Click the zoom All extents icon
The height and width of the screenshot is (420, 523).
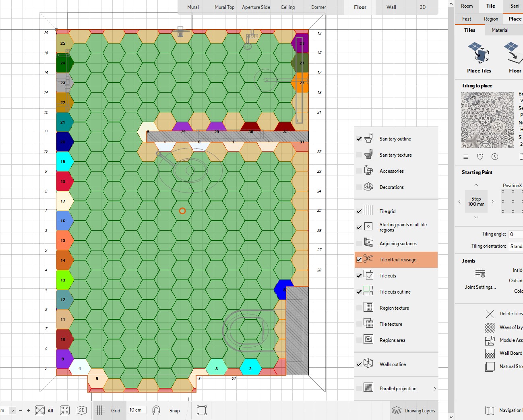(40, 410)
